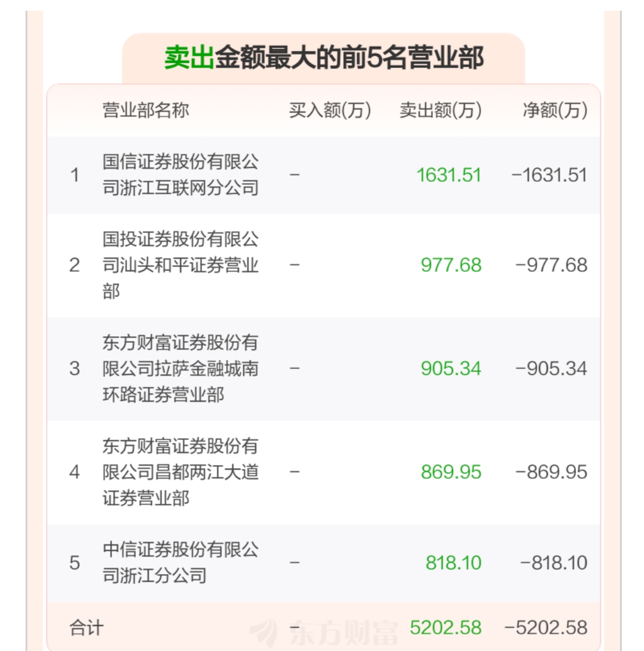Open 东方财富证券昌都两江大道 branch link
Image resolution: width=644 pixels, height=651 pixels.
pyautogui.click(x=181, y=472)
